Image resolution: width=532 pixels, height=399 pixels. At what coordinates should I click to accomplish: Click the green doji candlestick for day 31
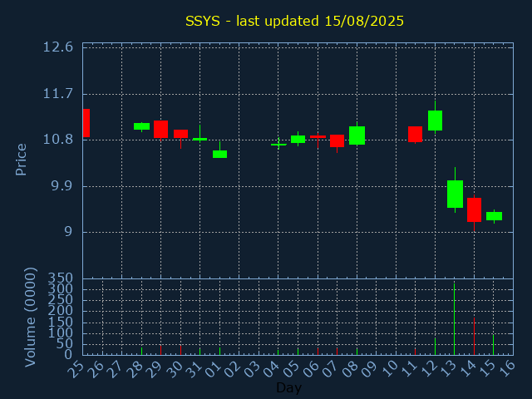click(199, 139)
